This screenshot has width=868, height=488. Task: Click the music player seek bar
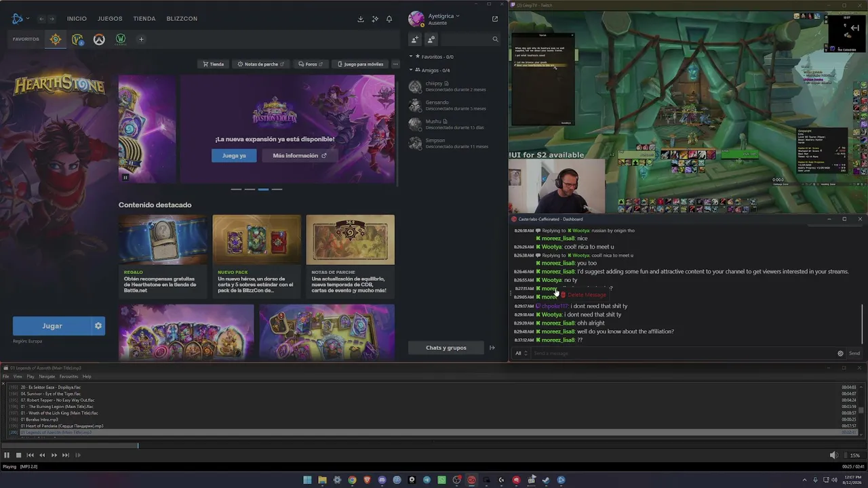tap(434, 445)
